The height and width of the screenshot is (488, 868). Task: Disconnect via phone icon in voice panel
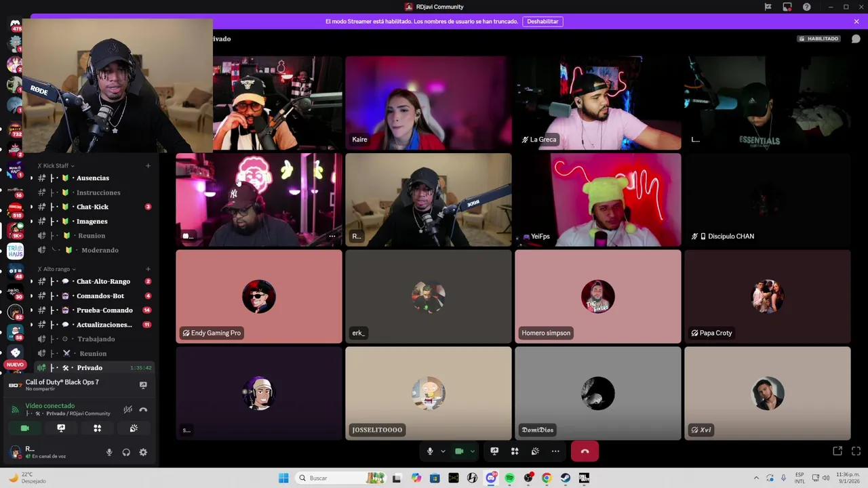click(143, 409)
